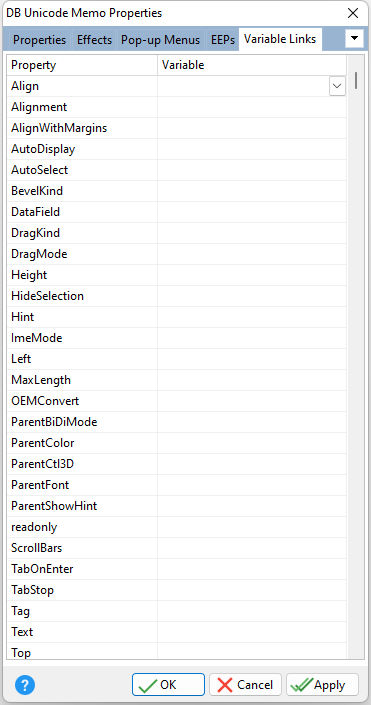371x705 pixels.
Task: Cancel the dialog with the red X button
Action: click(245, 685)
